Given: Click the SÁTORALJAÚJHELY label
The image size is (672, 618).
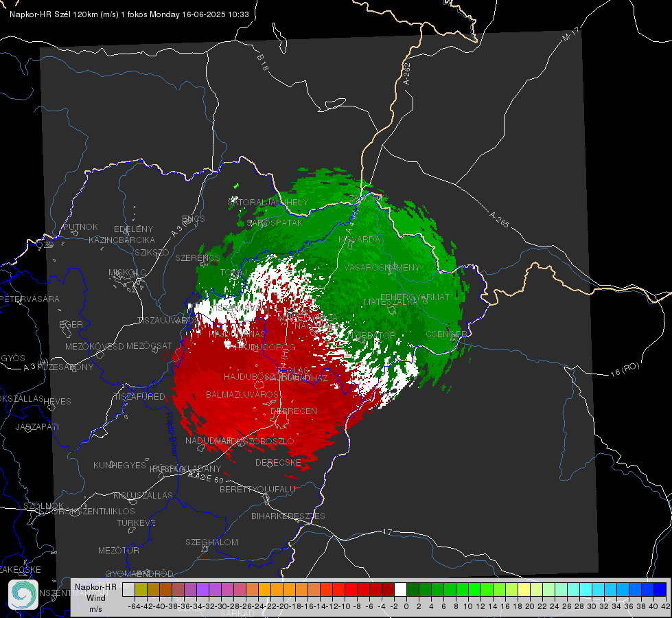Looking at the screenshot, I should click(268, 202).
